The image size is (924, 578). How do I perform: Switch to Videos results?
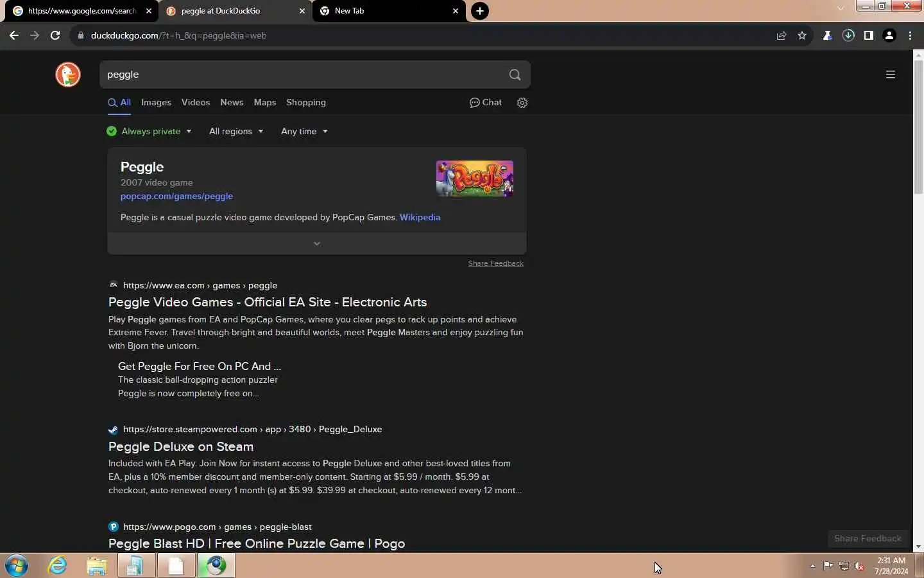[x=196, y=103]
